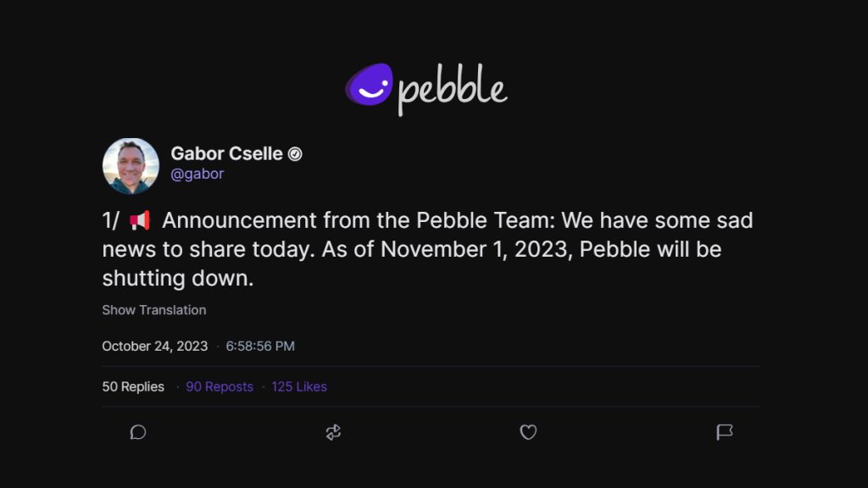Click the Pebble wordmark text
Viewport: 868px width, 488px height.
point(453,87)
